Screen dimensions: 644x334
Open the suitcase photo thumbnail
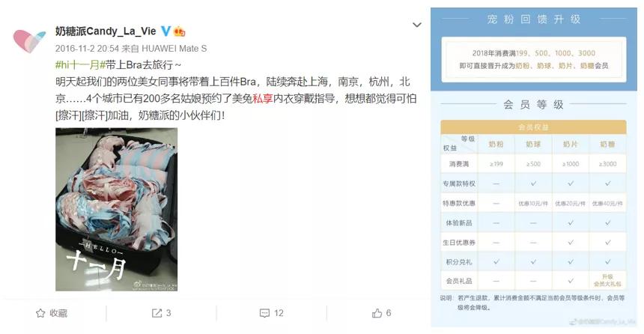point(117,210)
